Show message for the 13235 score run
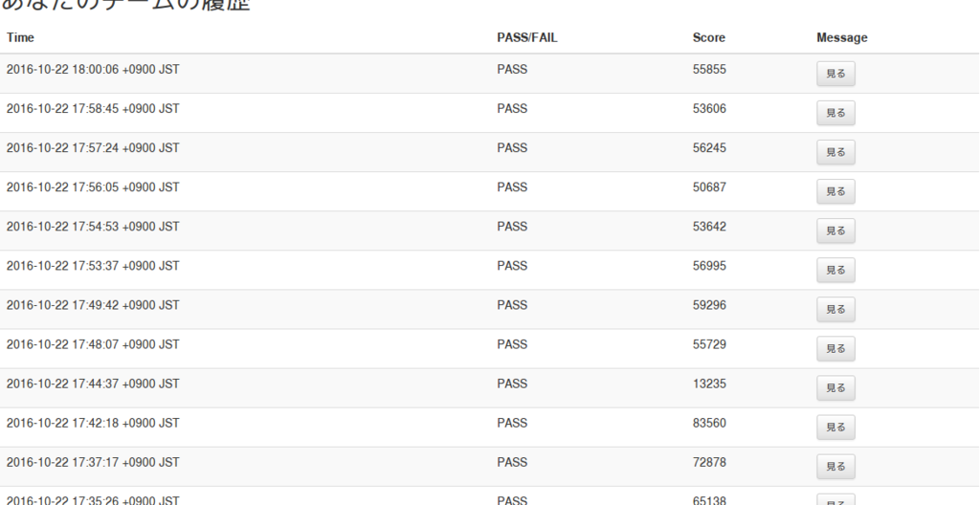Image resolution: width=980 pixels, height=505 pixels. 835,388
